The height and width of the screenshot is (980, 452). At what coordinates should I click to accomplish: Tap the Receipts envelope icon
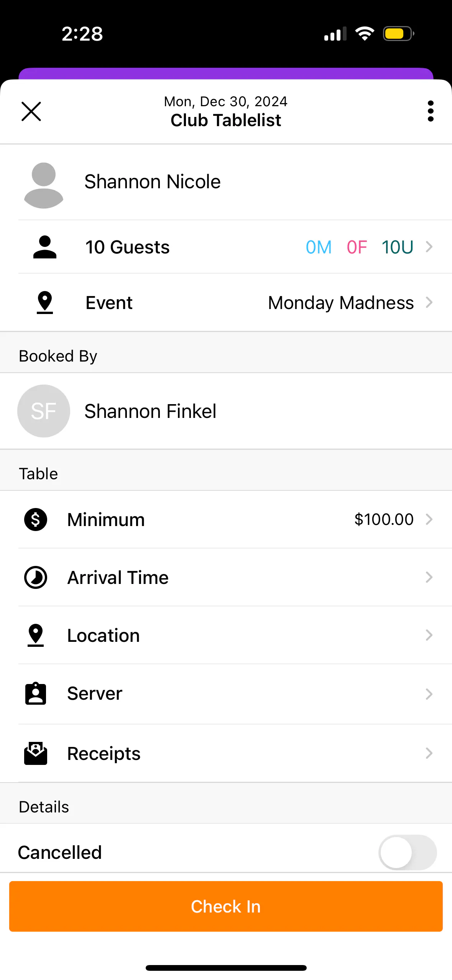click(36, 753)
